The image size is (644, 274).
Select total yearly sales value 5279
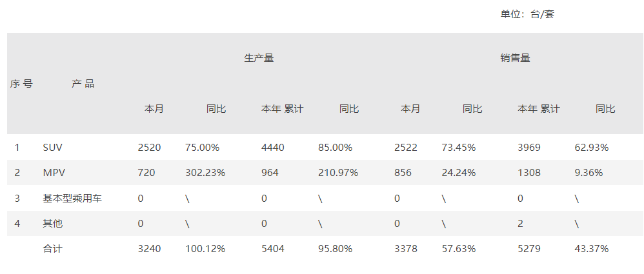point(529,248)
